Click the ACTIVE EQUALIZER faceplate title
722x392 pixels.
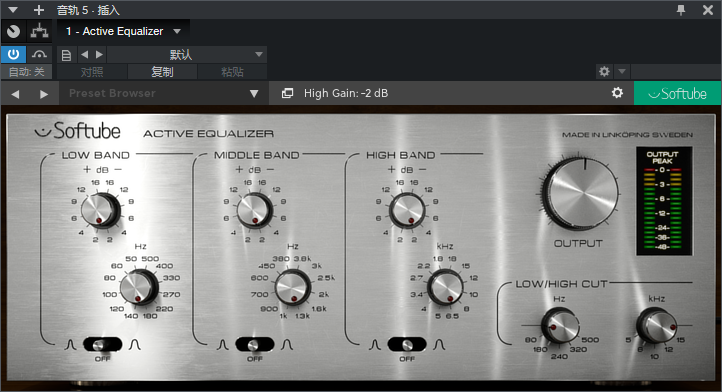tap(209, 134)
